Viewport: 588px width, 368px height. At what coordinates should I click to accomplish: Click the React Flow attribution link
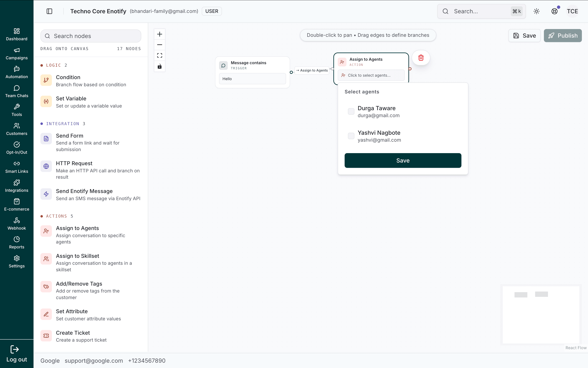576,348
